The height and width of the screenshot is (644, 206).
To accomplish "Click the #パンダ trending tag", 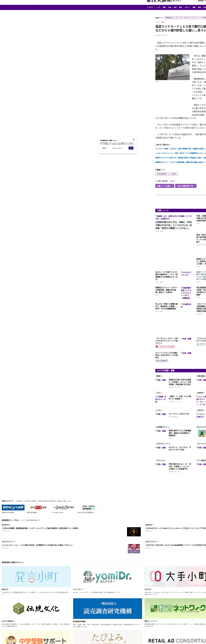I will tap(179, 18).
